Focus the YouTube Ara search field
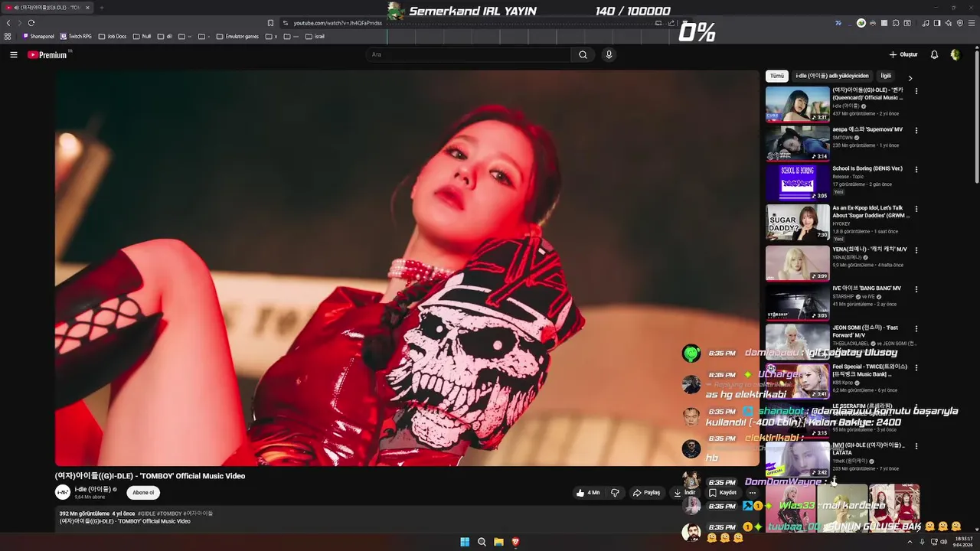Image resolution: width=980 pixels, height=551 pixels. coord(469,54)
